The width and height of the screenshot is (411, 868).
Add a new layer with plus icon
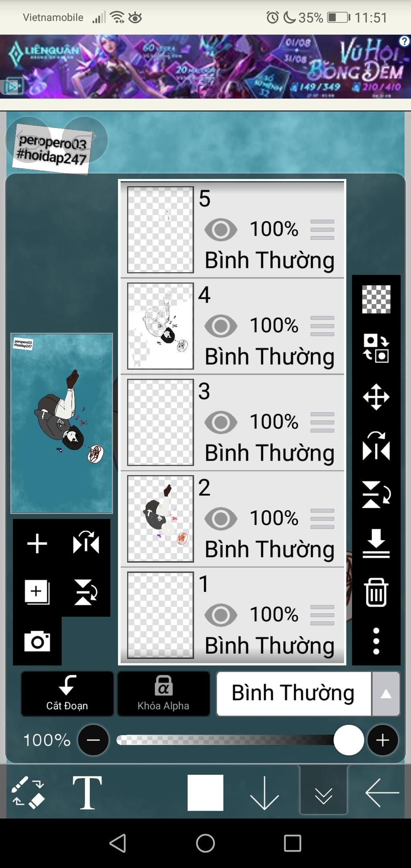click(37, 544)
